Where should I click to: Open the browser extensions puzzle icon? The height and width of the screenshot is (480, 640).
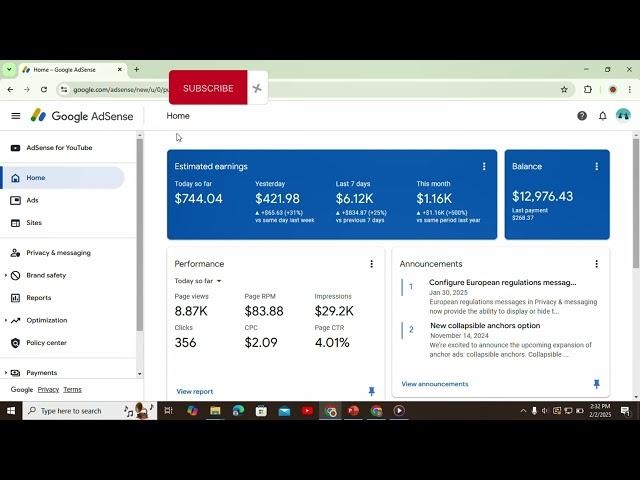point(588,89)
